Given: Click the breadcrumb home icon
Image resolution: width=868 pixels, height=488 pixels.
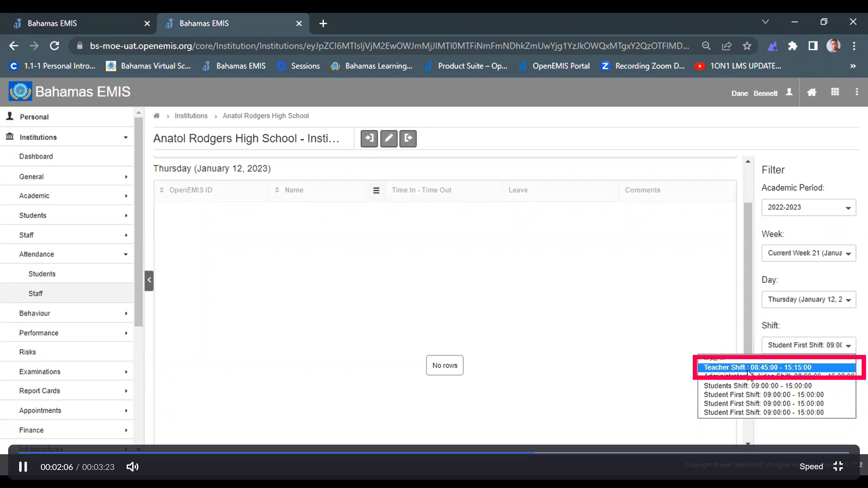Looking at the screenshot, I should click(x=156, y=116).
